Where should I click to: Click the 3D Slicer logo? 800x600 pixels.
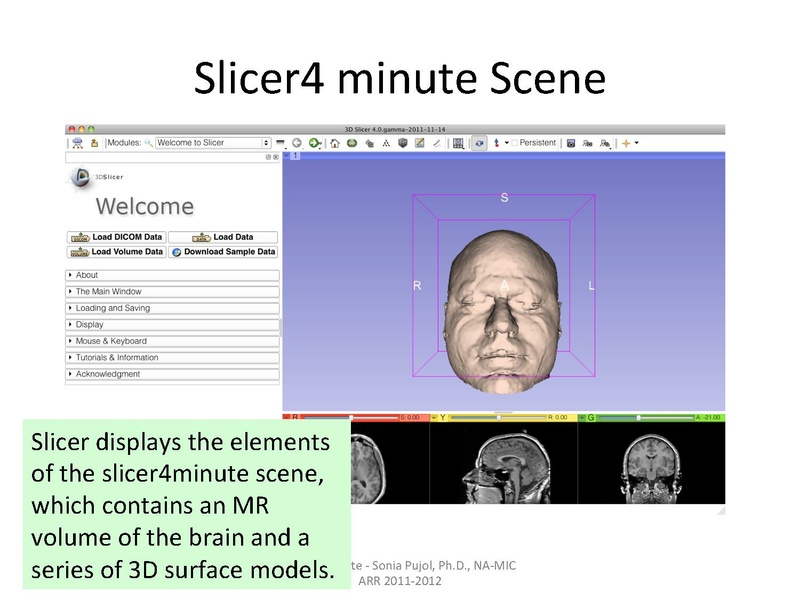click(95, 178)
